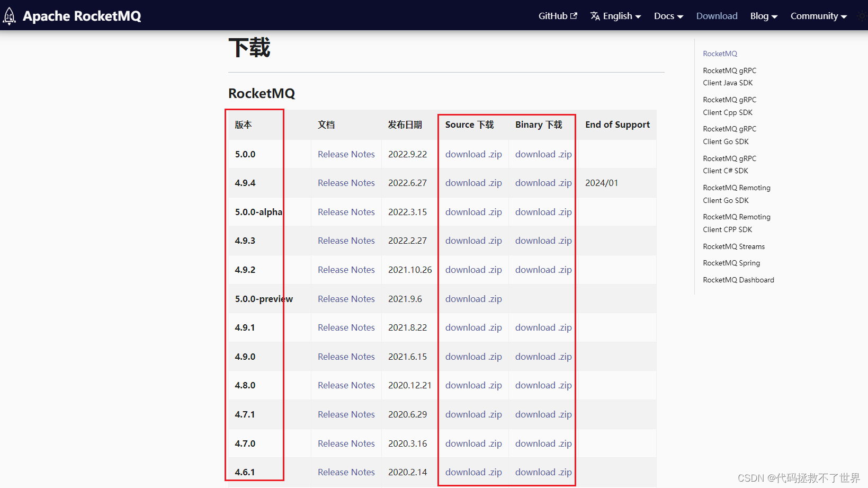Screen dimensions: 868x488
Task: Jump to RocketMQ gRPC Client C# SDK
Action: click(x=729, y=165)
